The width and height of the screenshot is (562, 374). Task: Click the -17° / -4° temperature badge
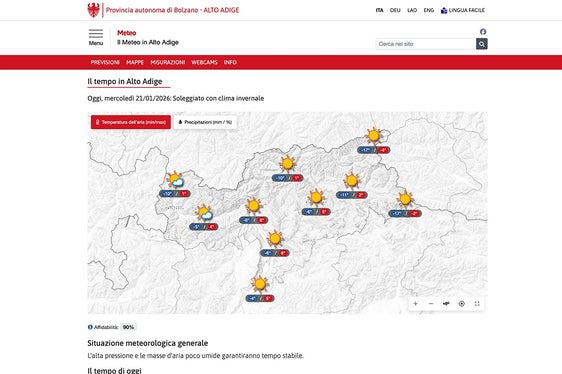pyautogui.click(x=373, y=150)
